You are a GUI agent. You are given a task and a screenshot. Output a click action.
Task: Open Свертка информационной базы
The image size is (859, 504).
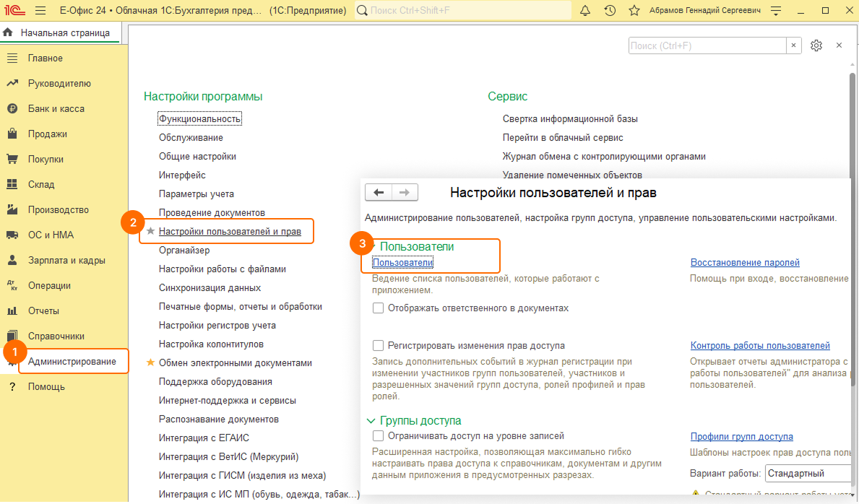click(x=570, y=119)
